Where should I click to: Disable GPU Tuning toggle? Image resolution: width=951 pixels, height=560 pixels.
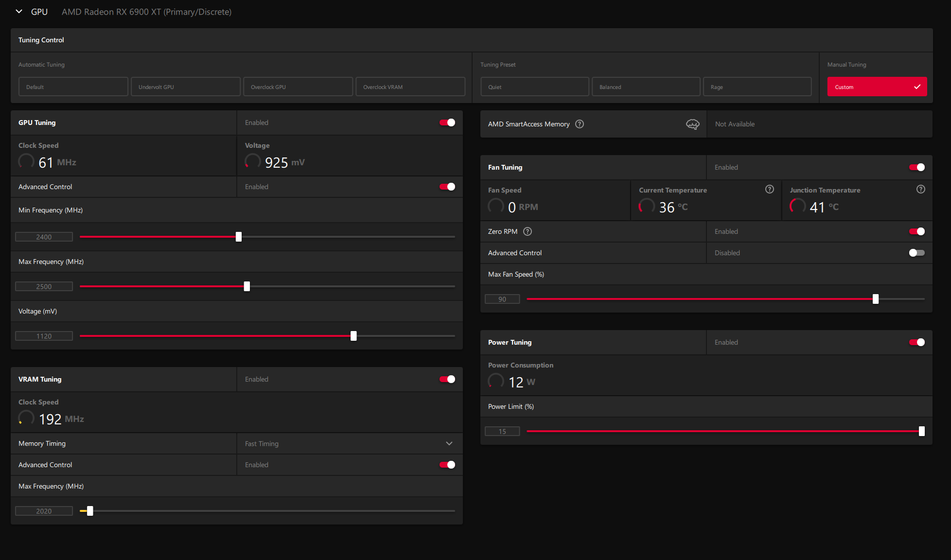pos(447,122)
